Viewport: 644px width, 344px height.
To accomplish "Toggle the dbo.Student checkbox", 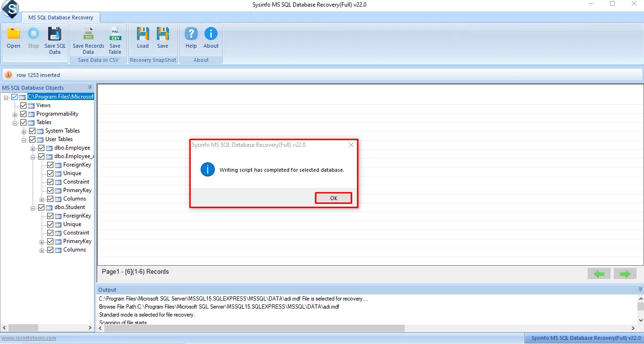I will 41,207.
